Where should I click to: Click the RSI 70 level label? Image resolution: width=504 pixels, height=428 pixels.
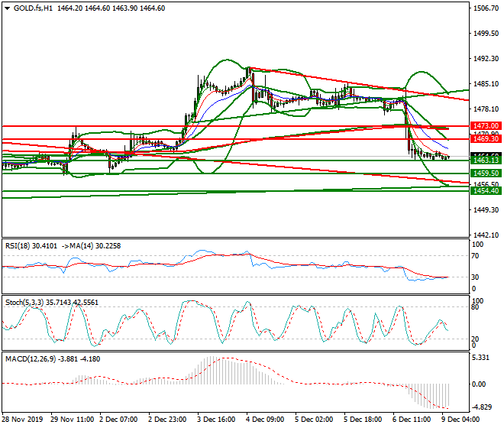point(476,256)
